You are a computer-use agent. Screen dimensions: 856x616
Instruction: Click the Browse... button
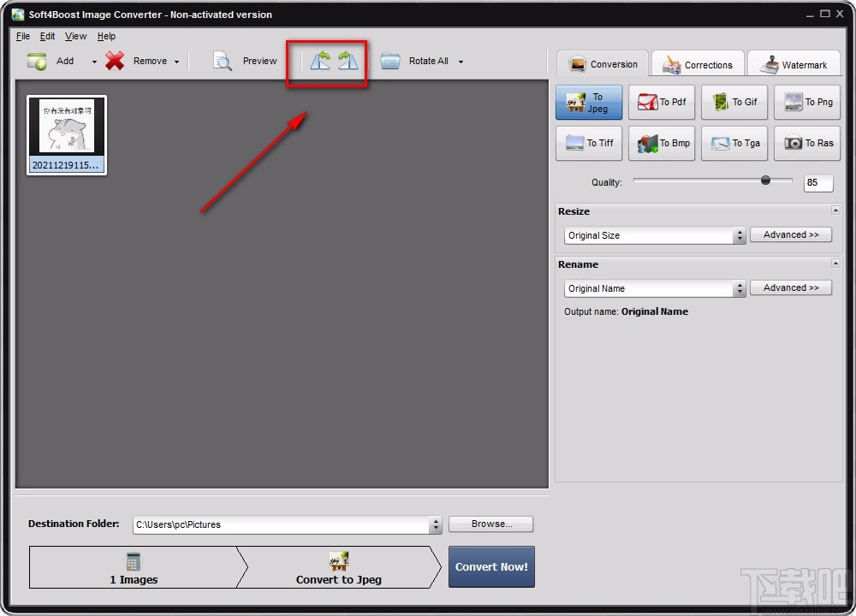[491, 524]
